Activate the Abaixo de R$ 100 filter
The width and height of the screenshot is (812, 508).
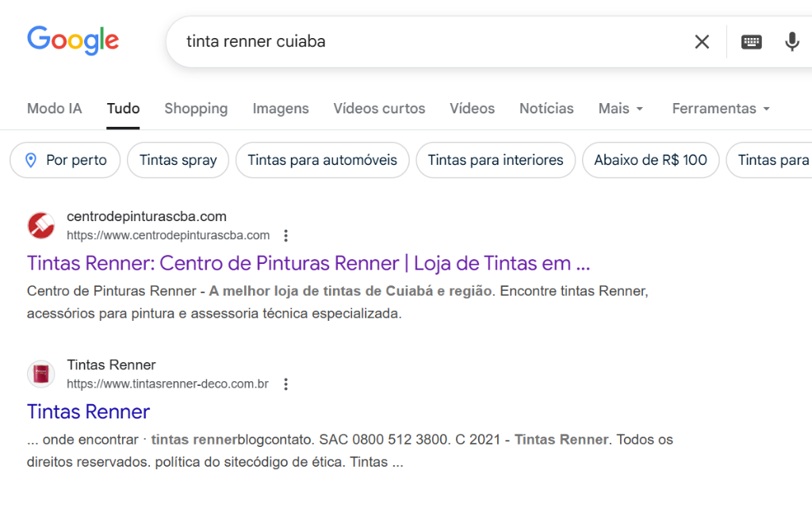point(650,159)
